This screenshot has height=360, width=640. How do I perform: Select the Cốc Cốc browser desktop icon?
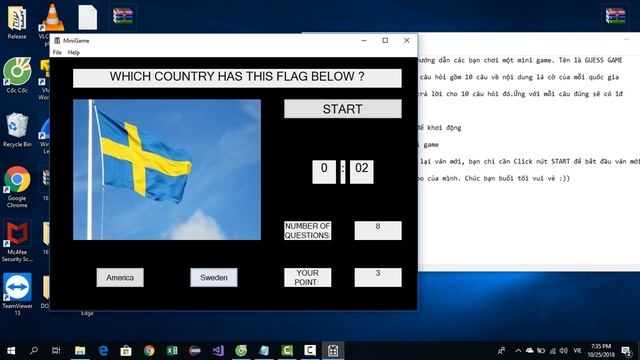(17, 76)
